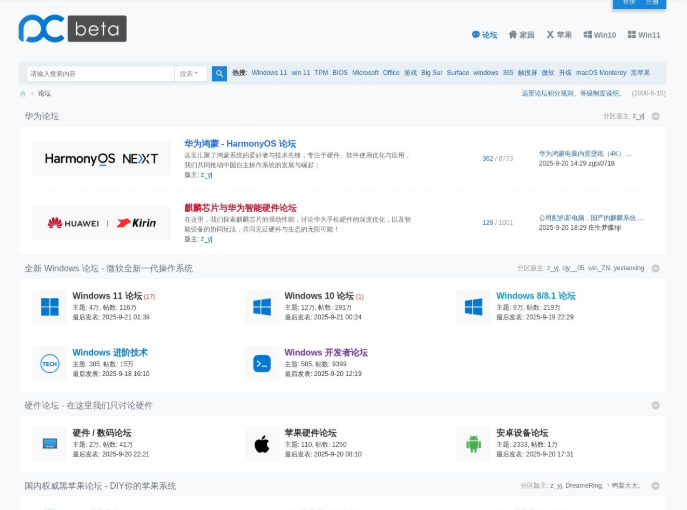Click the hot search 365 link
Image resolution: width=687 pixels, height=510 pixels.
coord(508,73)
